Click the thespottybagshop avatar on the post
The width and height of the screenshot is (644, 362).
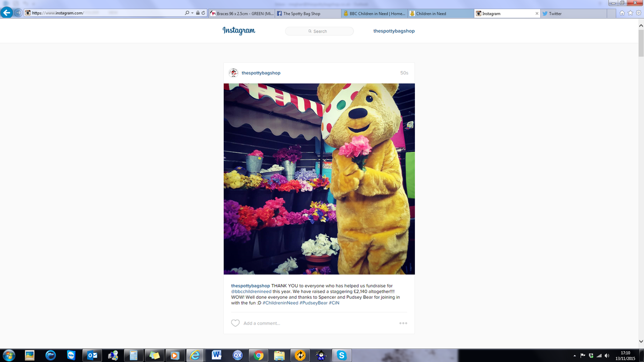(233, 73)
